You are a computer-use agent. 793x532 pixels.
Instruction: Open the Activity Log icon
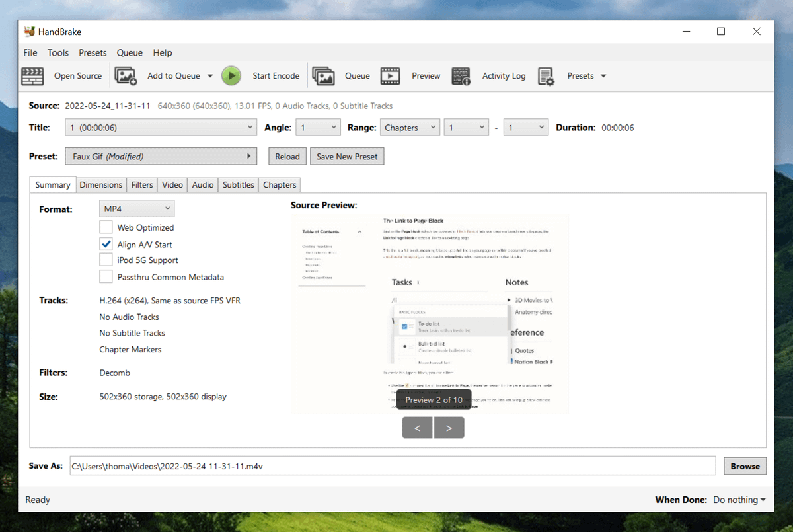tap(461, 76)
